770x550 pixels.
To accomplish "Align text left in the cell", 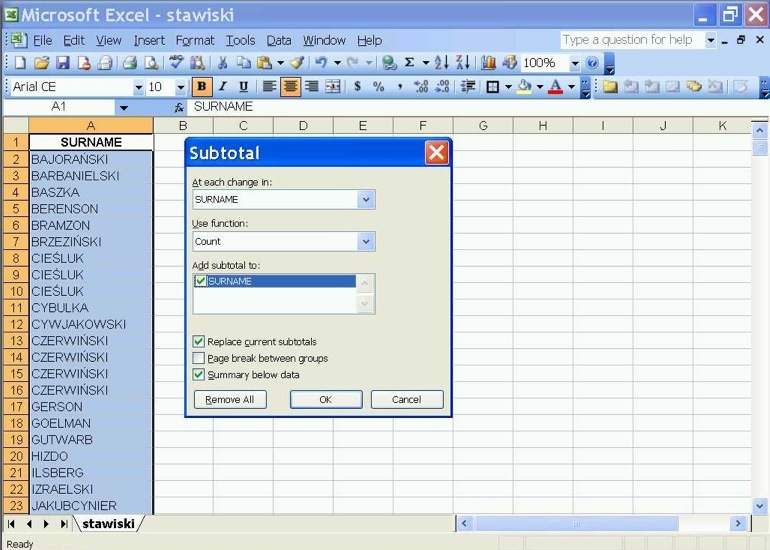I will point(269,87).
